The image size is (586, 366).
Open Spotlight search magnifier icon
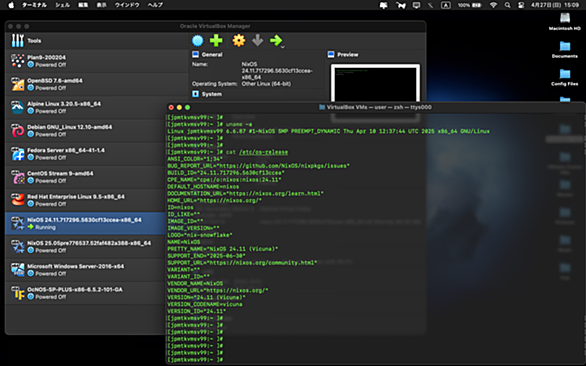click(x=507, y=5)
